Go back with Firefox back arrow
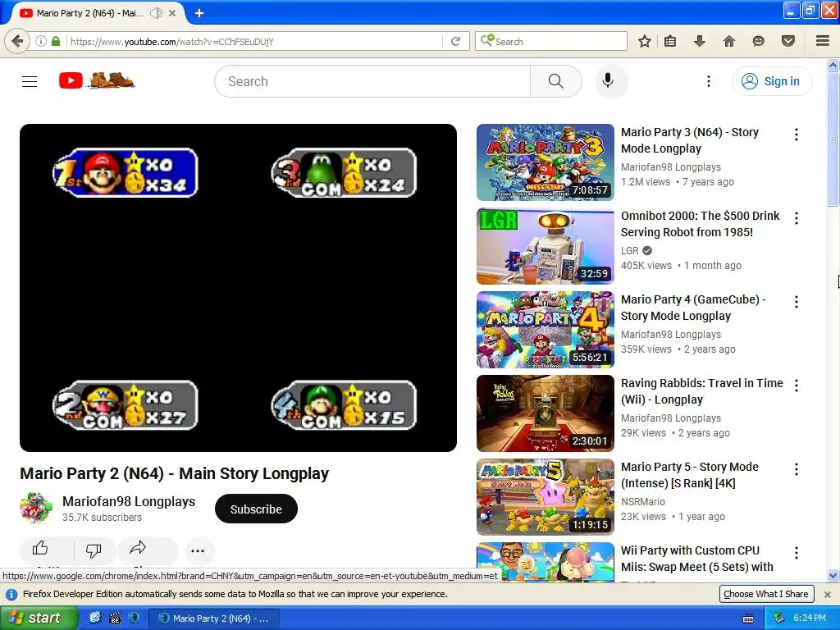The image size is (840, 630). click(x=17, y=41)
